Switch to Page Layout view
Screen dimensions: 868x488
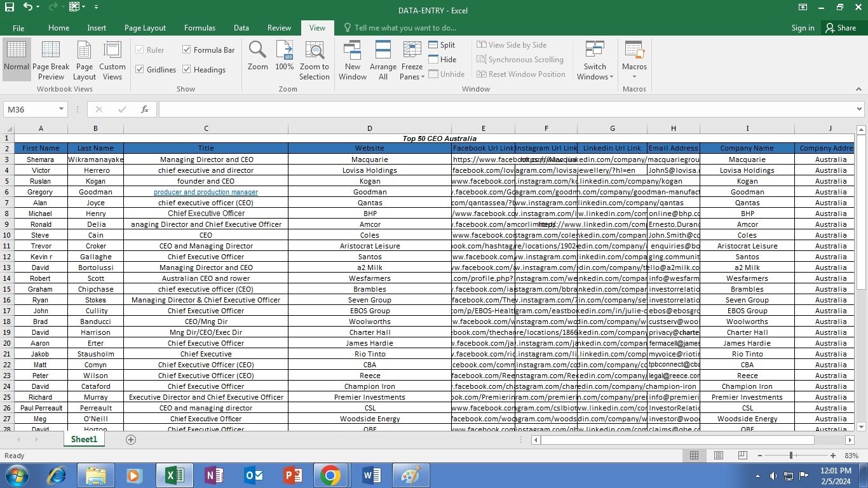[x=85, y=60]
